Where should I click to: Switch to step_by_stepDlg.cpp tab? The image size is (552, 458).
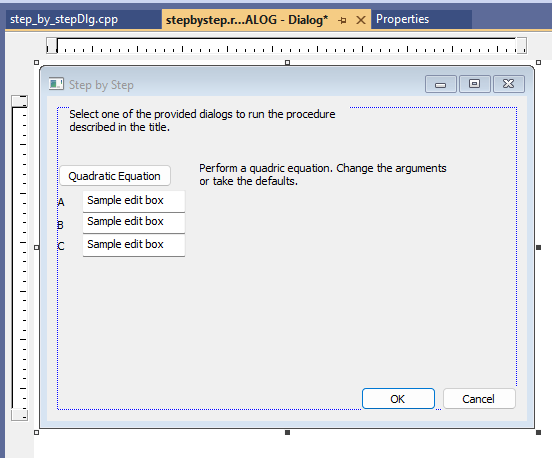coord(64,19)
